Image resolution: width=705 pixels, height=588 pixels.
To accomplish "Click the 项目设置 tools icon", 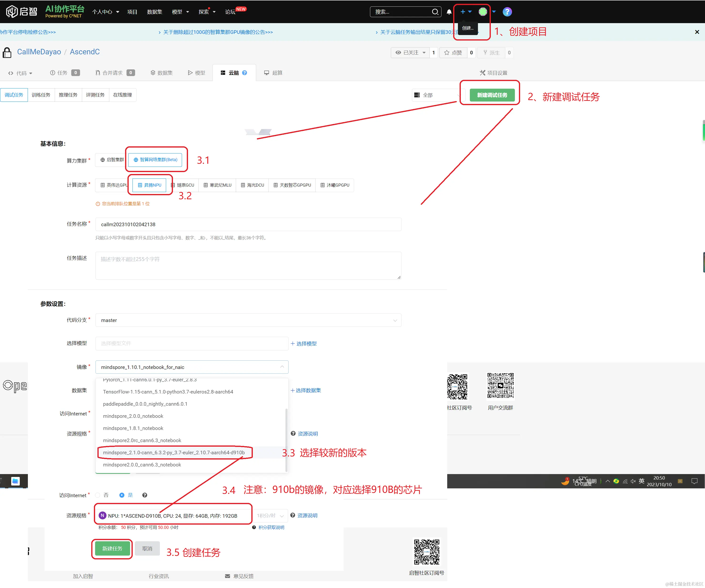I will (482, 73).
